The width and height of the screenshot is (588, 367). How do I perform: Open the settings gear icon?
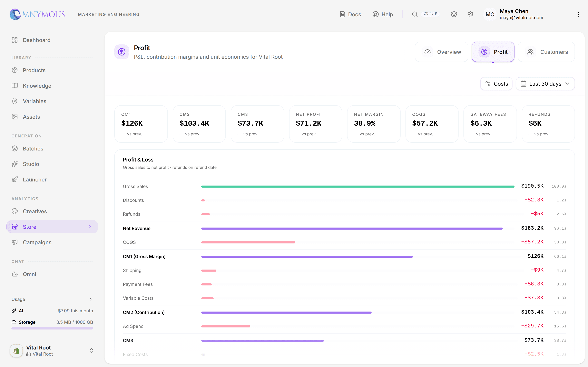coord(470,14)
